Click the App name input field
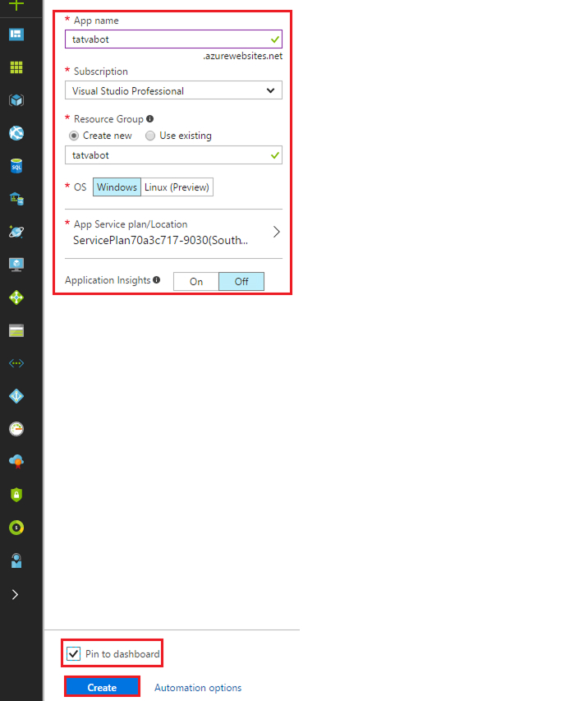 point(173,39)
